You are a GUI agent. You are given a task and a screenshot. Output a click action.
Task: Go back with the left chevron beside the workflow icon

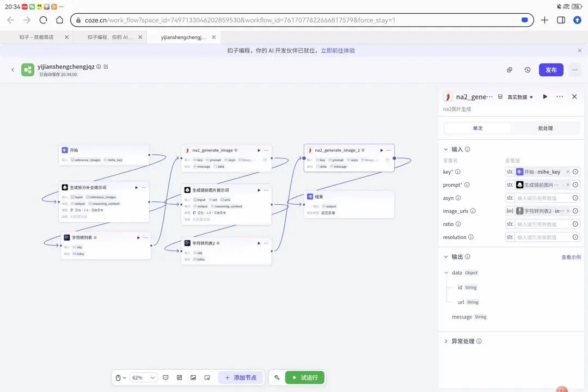click(13, 70)
